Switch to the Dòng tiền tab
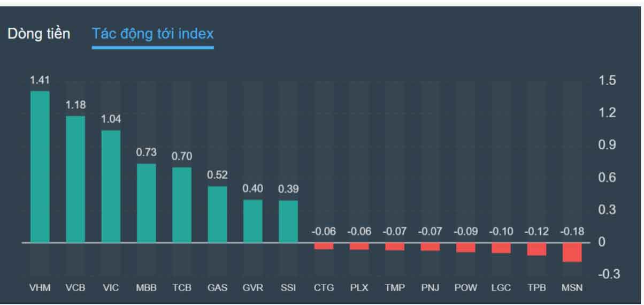Viewport: 644px width, 305px height. [x=39, y=34]
